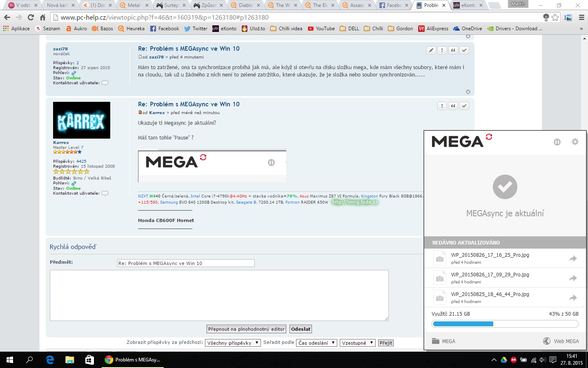Expand the 'Všechny příspěvky' dropdown
The height and width of the screenshot is (368, 588).
point(233,343)
